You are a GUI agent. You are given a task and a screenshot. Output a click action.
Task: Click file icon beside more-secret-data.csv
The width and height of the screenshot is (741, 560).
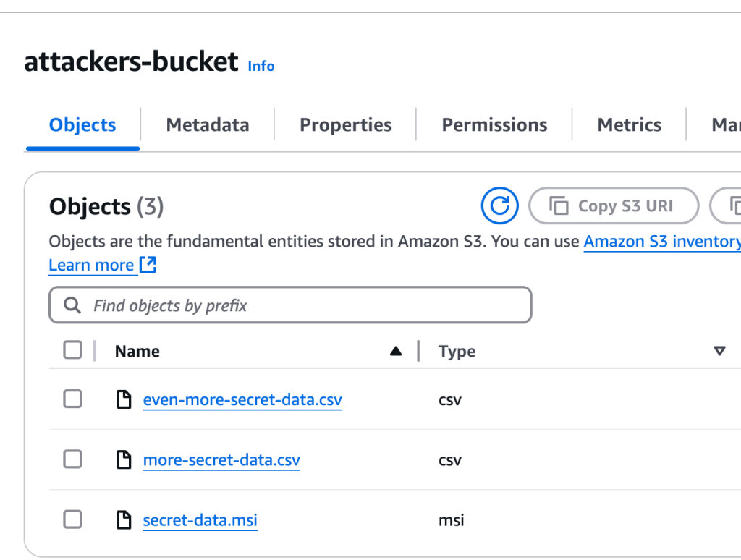[x=124, y=459]
